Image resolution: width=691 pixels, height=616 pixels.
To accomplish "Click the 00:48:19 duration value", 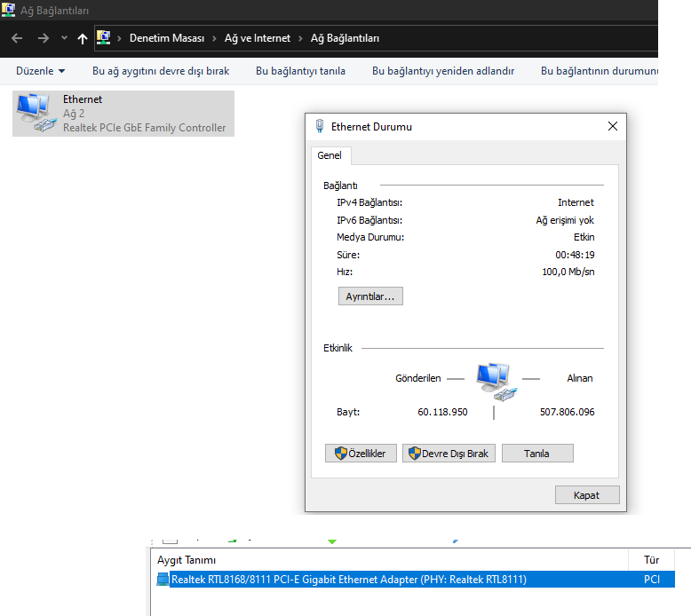I will pyautogui.click(x=575, y=255).
